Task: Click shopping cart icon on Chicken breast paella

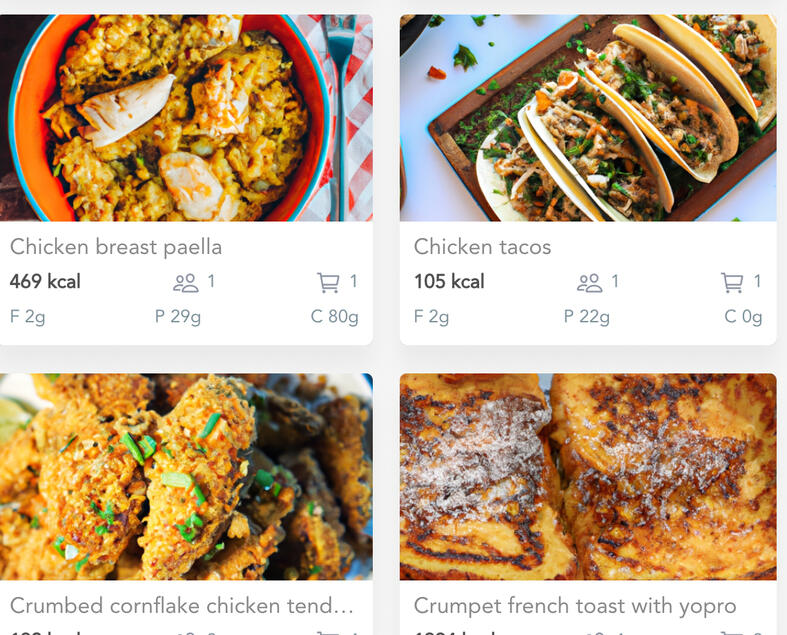Action: pos(328,283)
